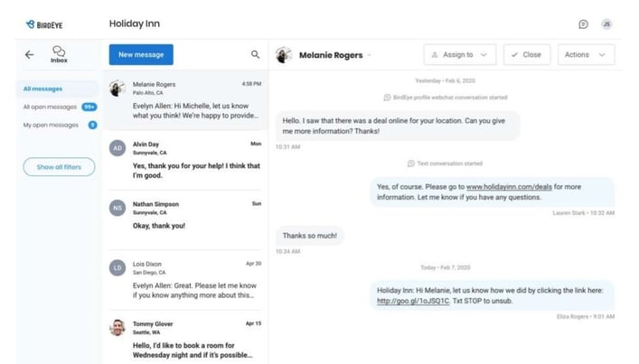Open the www.holidayinn.com/deals link
Viewport: 639px width, 364px height.
(x=509, y=187)
